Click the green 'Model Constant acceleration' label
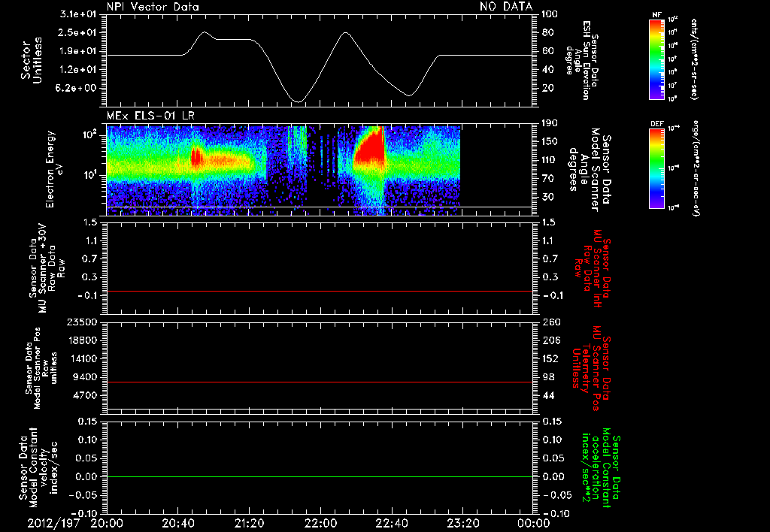Screen dimensions: 770x532 point(601,468)
